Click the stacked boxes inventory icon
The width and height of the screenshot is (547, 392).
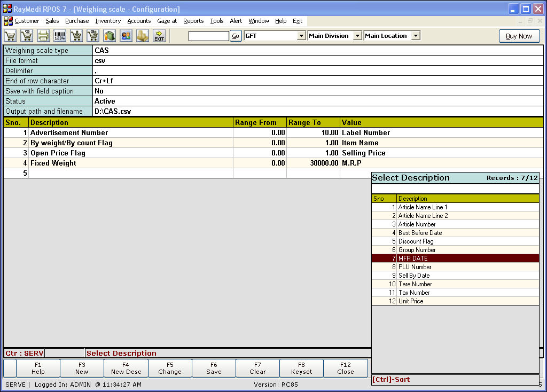click(143, 36)
